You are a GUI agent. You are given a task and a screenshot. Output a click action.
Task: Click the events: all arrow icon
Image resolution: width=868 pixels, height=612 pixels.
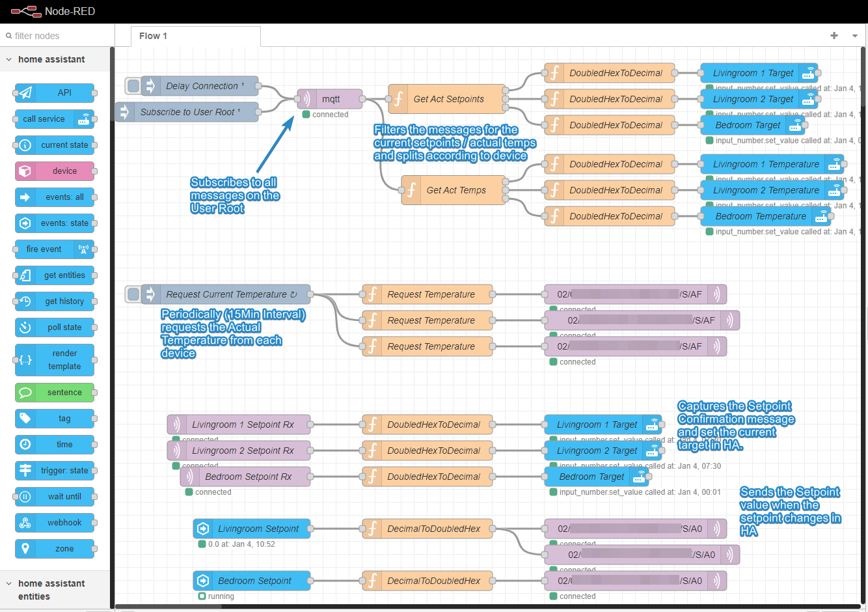[x=25, y=197]
